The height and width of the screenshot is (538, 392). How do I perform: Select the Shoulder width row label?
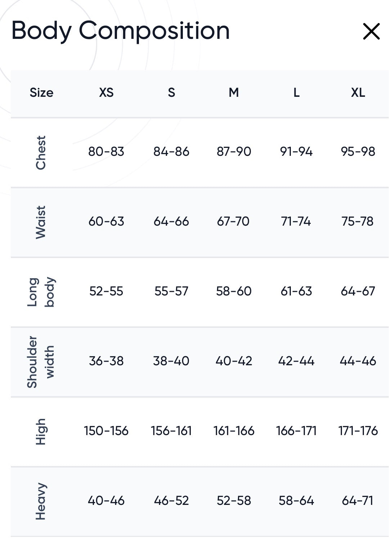point(41,362)
